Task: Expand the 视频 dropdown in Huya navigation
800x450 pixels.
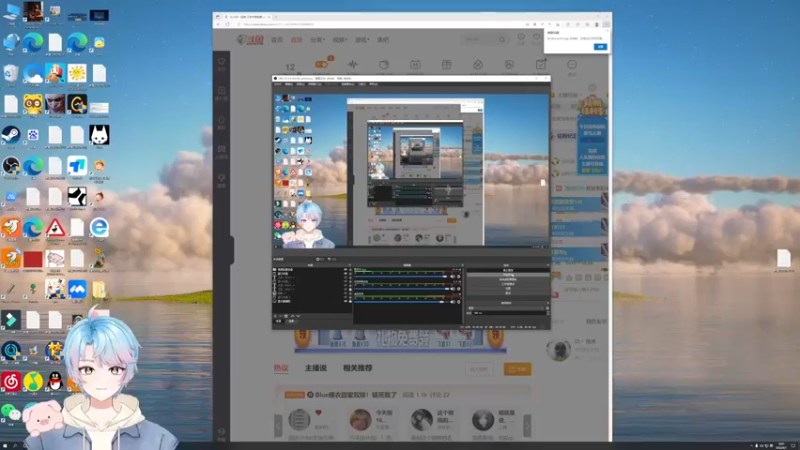Action: coord(340,40)
